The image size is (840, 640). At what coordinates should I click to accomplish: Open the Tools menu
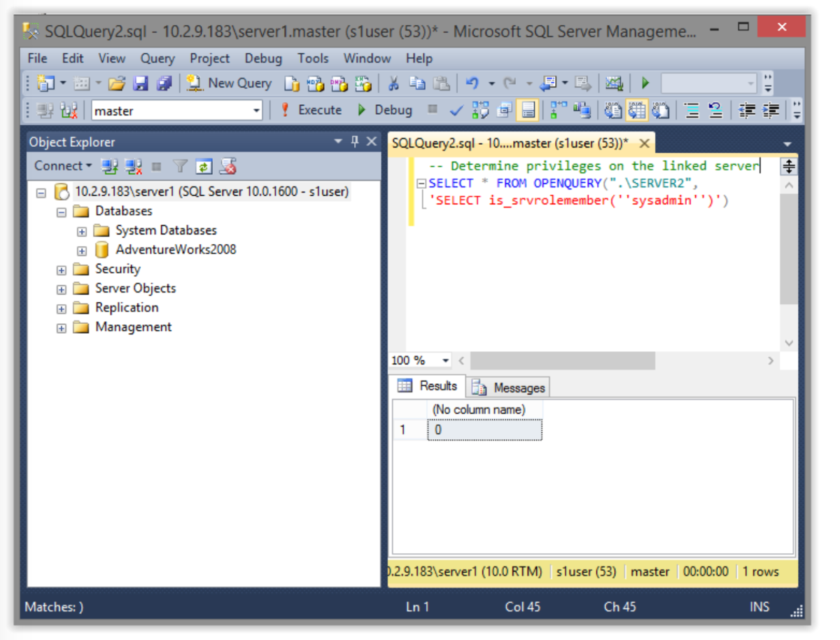pos(313,58)
